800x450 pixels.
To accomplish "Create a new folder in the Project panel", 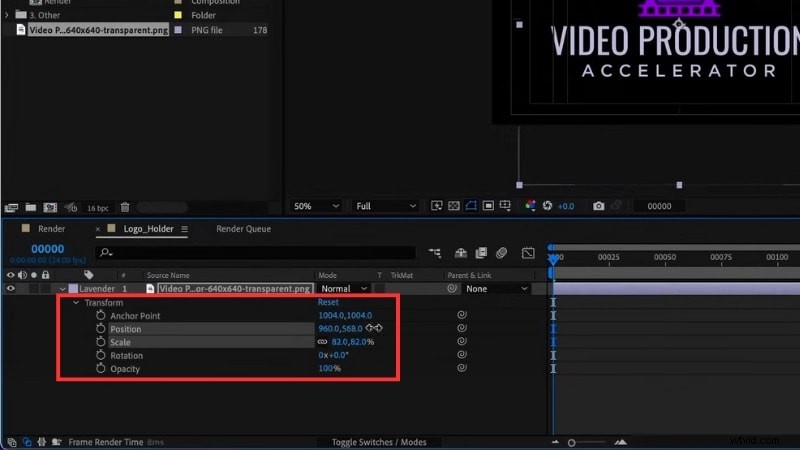I will point(31,207).
